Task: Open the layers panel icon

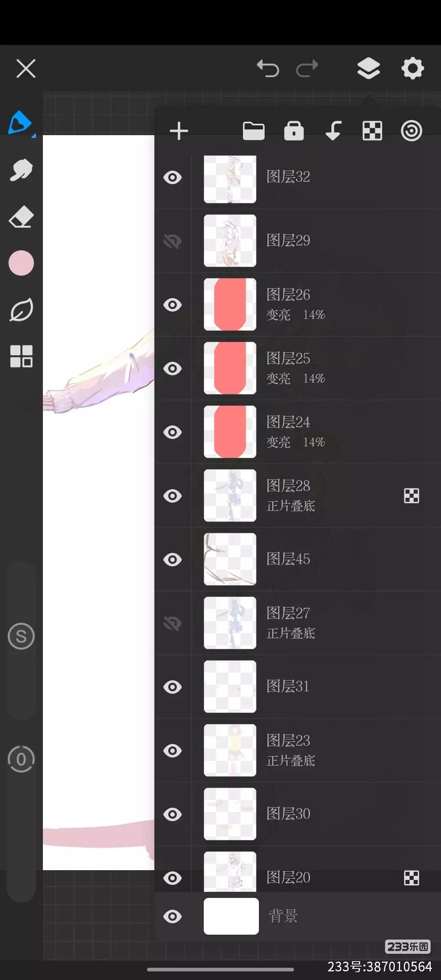Action: point(368,68)
